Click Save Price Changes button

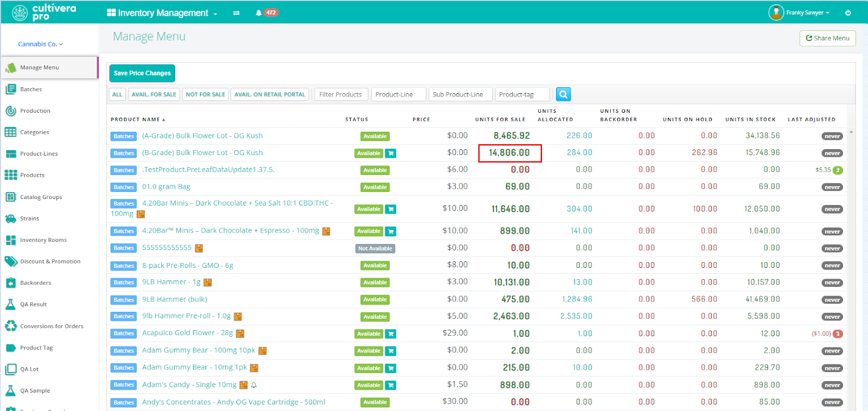(142, 73)
